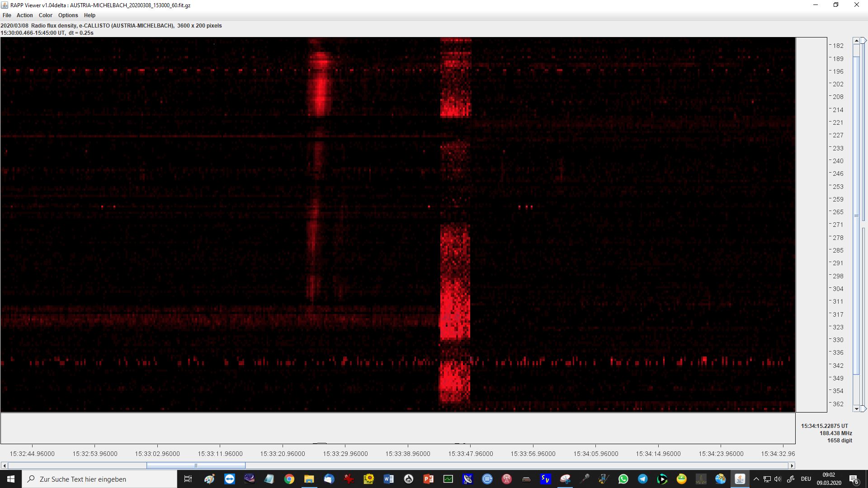Expand the hidden system tray icons
Image resolution: width=868 pixels, height=488 pixels.
pos(756,479)
